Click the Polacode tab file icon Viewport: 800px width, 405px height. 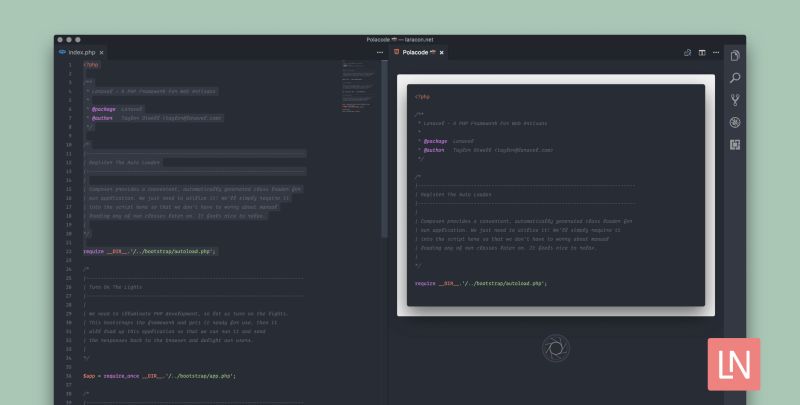point(396,52)
